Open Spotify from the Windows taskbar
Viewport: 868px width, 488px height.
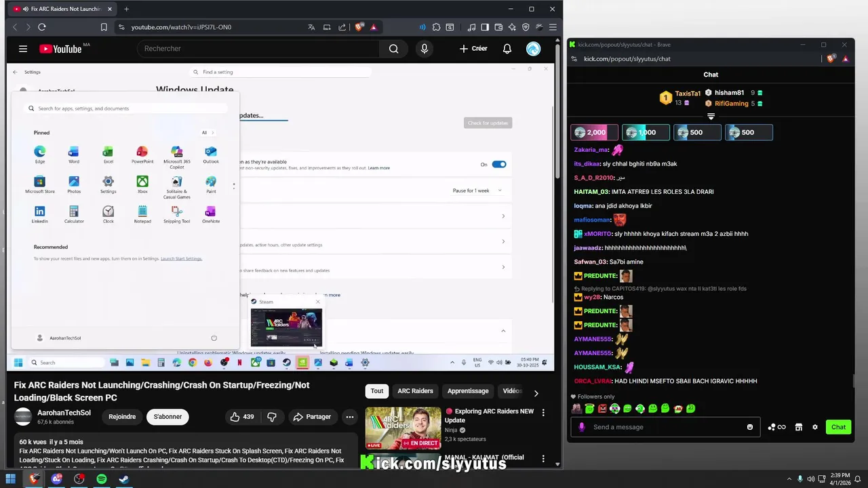coord(102,479)
